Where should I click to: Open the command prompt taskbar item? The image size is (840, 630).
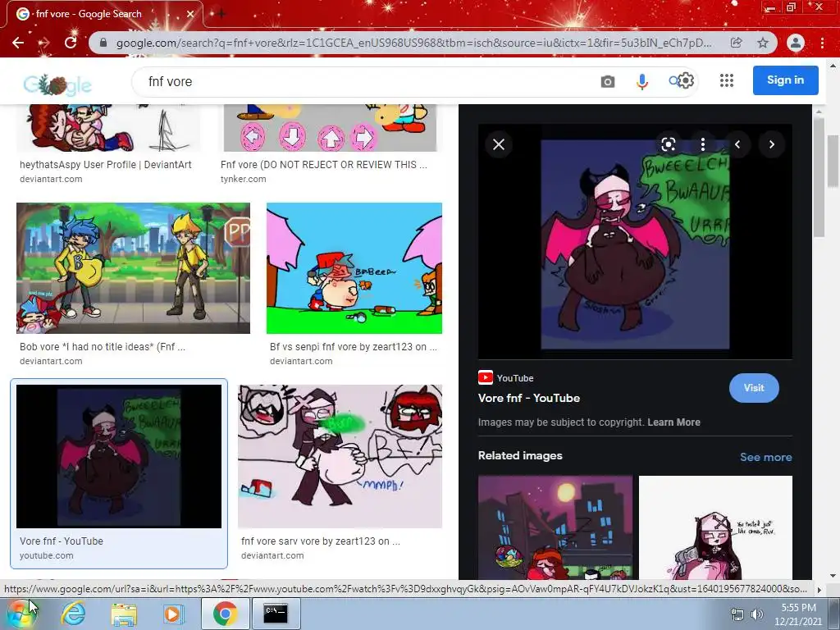point(276,614)
